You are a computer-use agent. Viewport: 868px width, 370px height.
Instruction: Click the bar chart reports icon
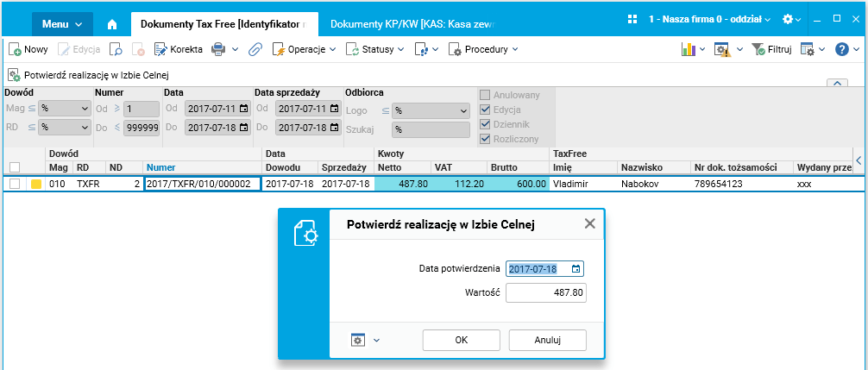pyautogui.click(x=688, y=49)
